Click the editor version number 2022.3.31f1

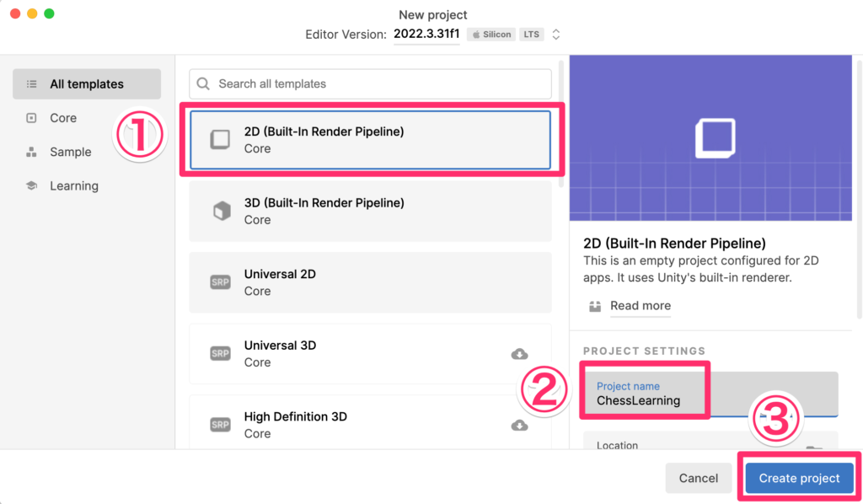click(x=426, y=35)
